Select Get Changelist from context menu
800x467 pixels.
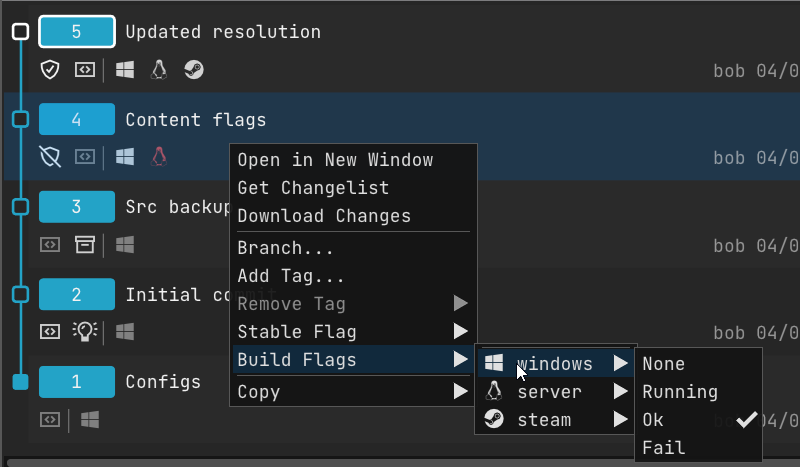point(313,188)
